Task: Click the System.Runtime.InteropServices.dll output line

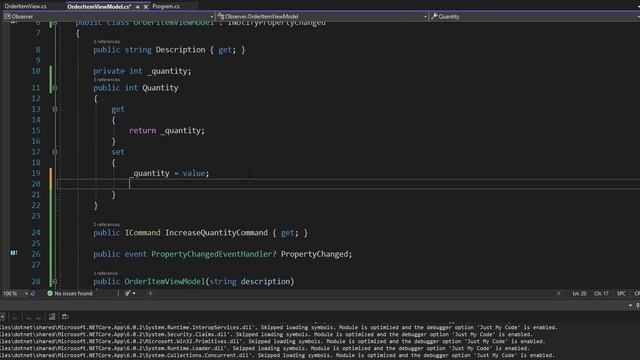Action: [x=278, y=327]
